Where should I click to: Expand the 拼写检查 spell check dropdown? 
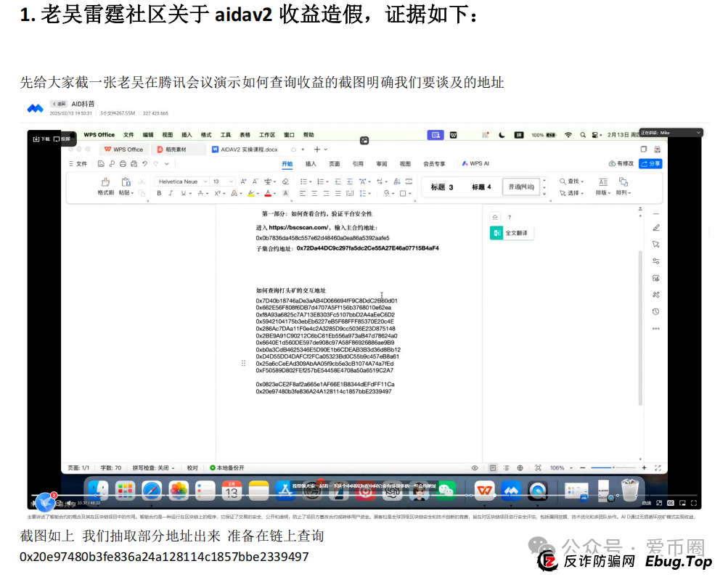click(x=172, y=467)
